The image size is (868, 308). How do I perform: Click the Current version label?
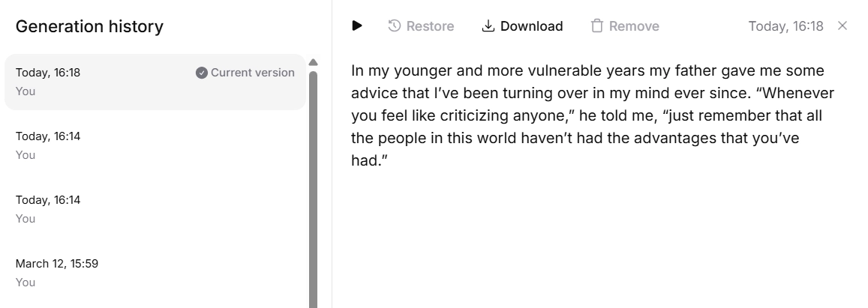252,73
